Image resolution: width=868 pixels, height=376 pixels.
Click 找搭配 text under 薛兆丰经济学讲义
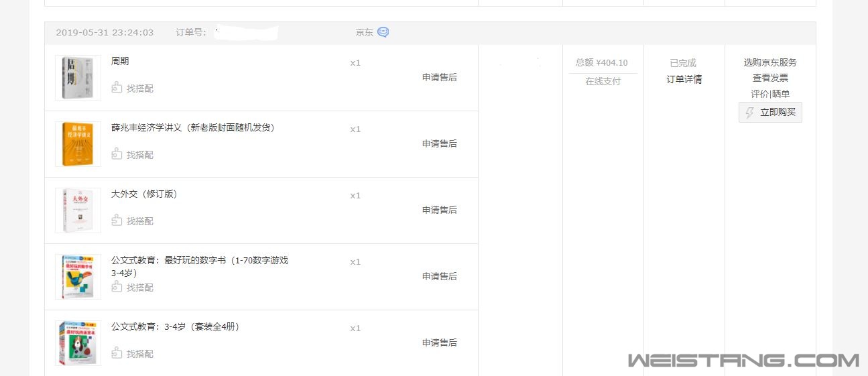140,155
